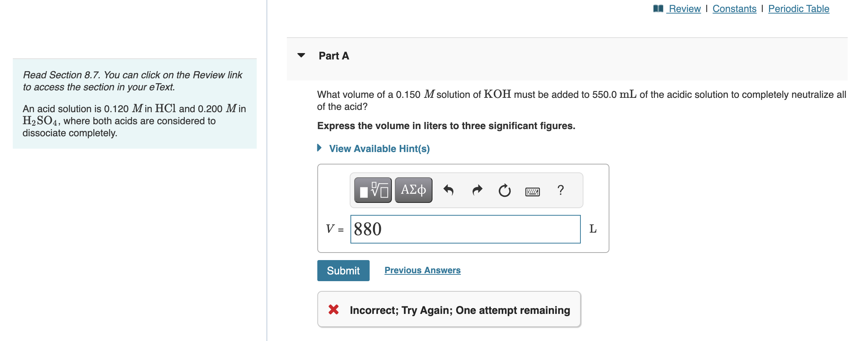
Task: Submit the answer
Action: click(343, 270)
